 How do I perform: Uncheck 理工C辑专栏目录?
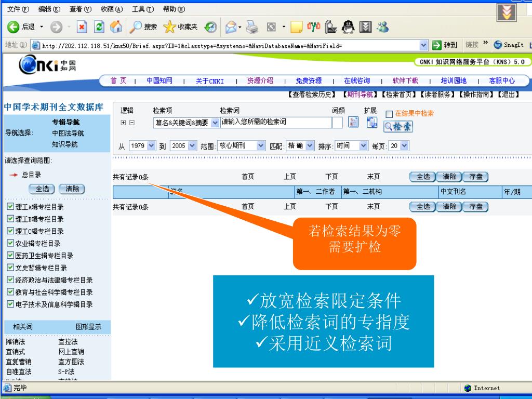pyautogui.click(x=10, y=231)
